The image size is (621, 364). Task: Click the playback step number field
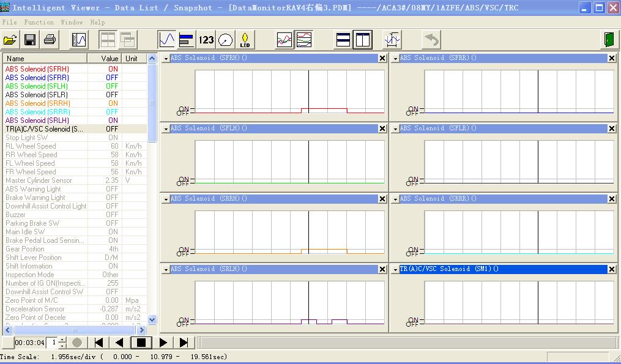pyautogui.click(x=52, y=343)
